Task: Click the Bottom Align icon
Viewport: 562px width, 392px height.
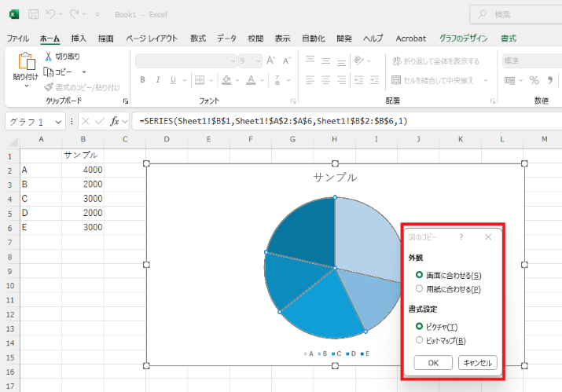Action: click(x=342, y=62)
